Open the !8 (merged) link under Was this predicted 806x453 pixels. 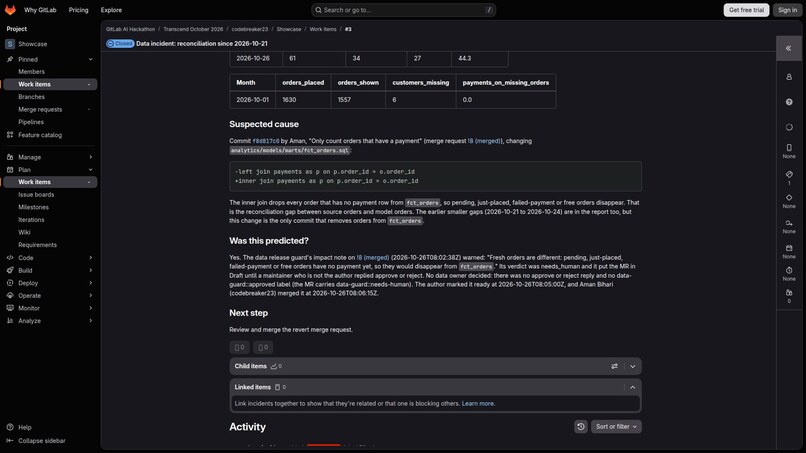point(373,258)
